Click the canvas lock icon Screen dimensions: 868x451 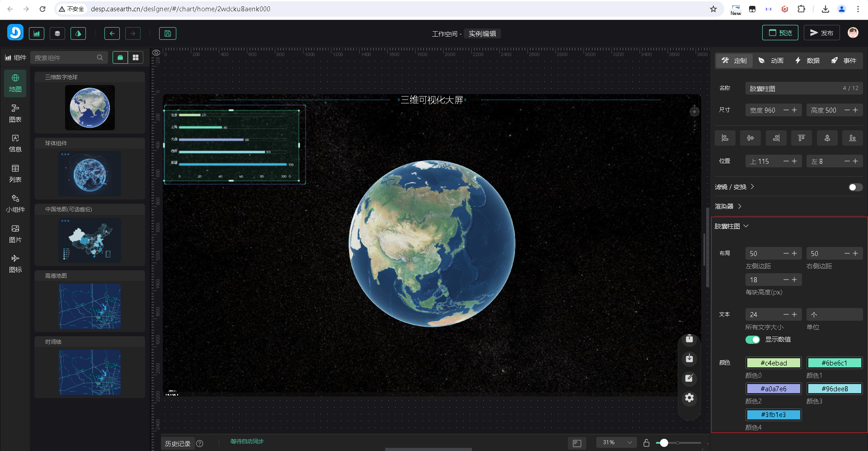(x=646, y=443)
